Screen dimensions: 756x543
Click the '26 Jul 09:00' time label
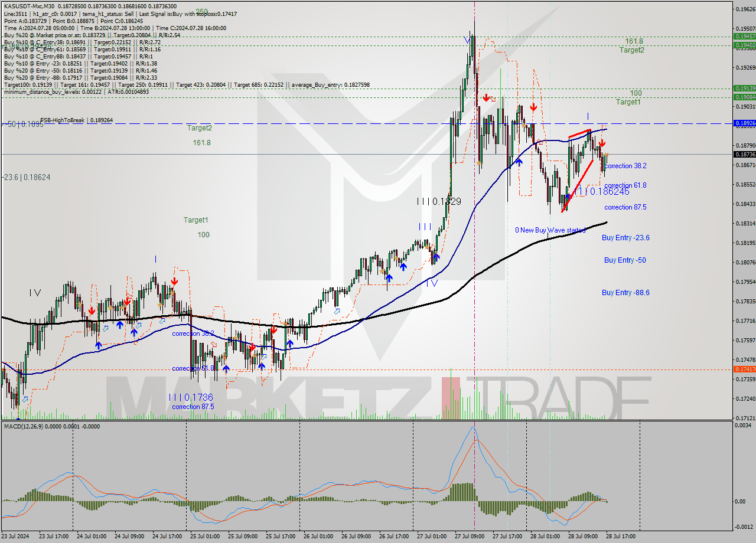[356, 537]
